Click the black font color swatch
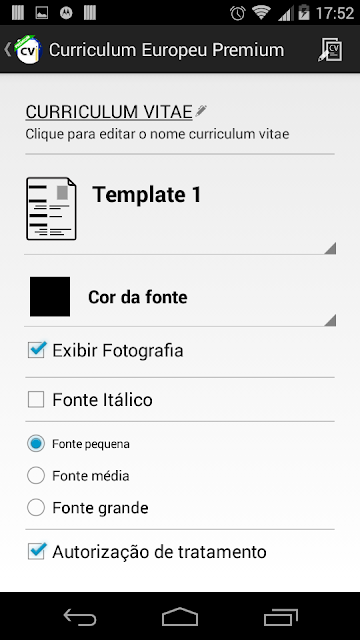This screenshot has height=640, width=360. 50,296
